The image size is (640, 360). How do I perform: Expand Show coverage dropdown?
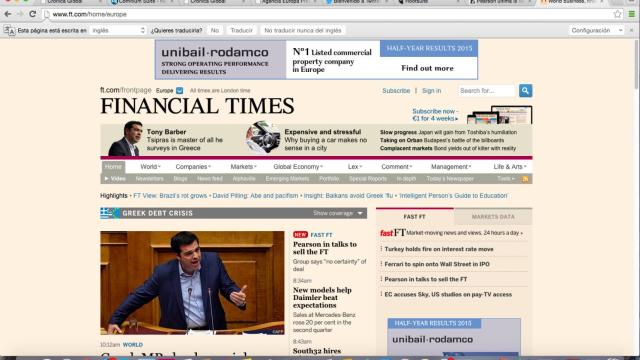coord(338,213)
